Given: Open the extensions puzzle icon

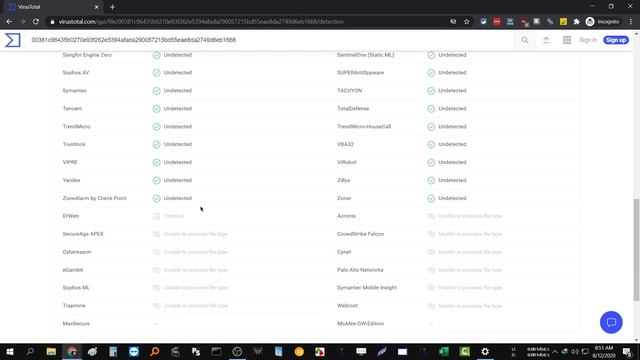Looking at the screenshot, I should pos(576,22).
